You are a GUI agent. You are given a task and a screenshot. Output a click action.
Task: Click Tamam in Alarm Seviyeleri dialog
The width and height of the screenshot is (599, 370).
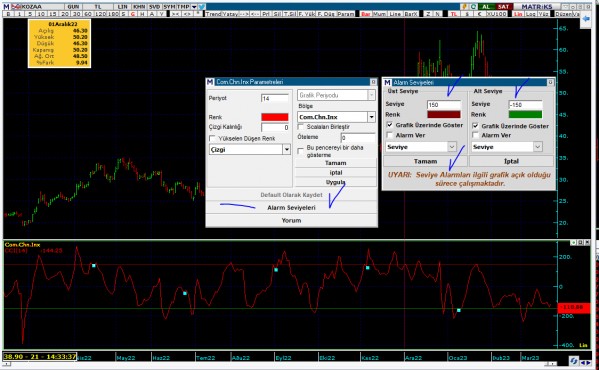pos(425,161)
